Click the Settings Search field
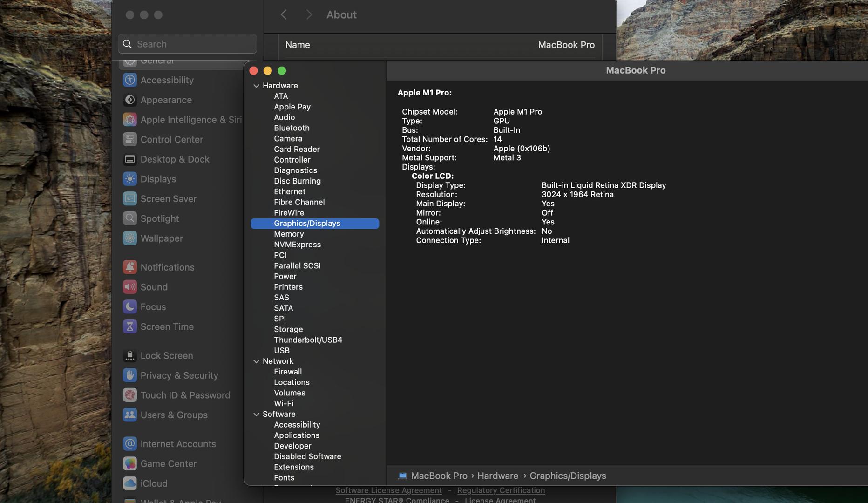Screen dimensions: 868x503 [x=187, y=44]
